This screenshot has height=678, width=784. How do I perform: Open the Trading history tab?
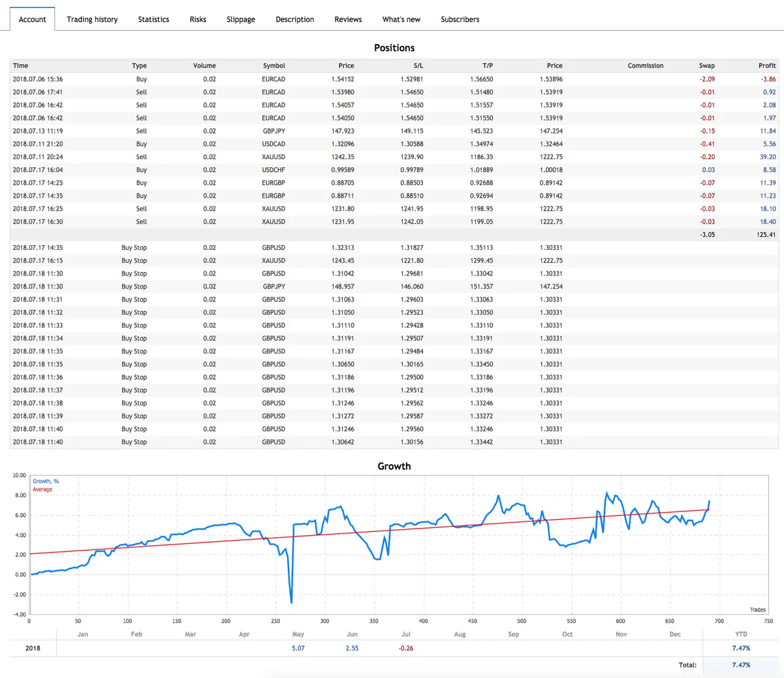92,20
